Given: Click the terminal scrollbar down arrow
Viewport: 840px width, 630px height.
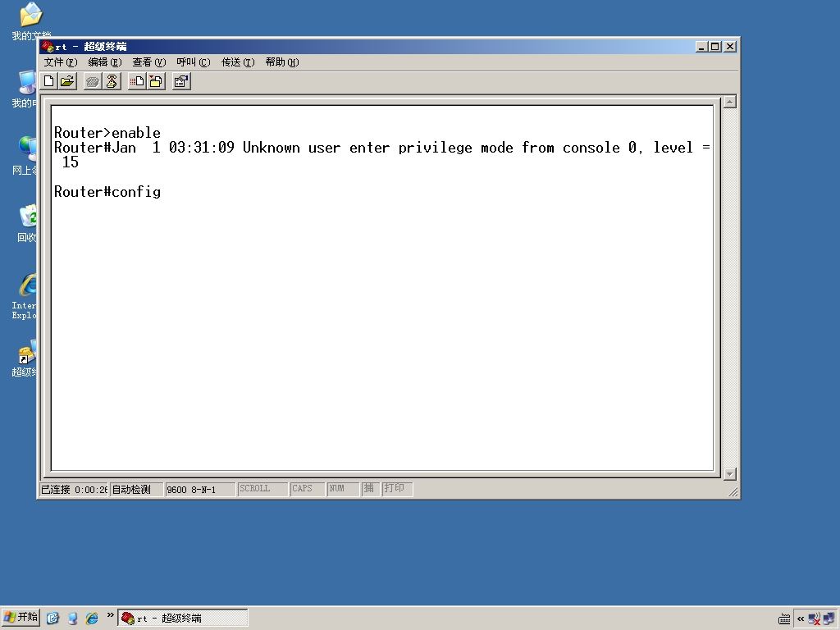Looking at the screenshot, I should pyautogui.click(x=729, y=474).
